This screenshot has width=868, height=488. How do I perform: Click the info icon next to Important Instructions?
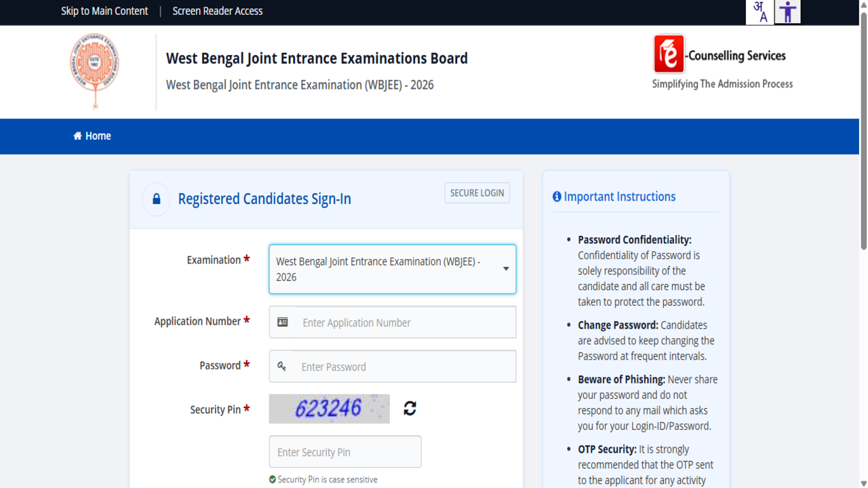(x=557, y=197)
